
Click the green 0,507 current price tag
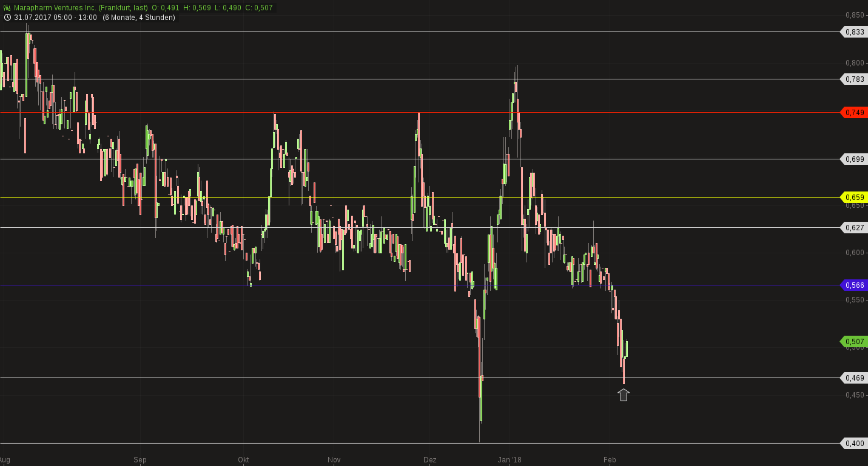tap(854, 342)
